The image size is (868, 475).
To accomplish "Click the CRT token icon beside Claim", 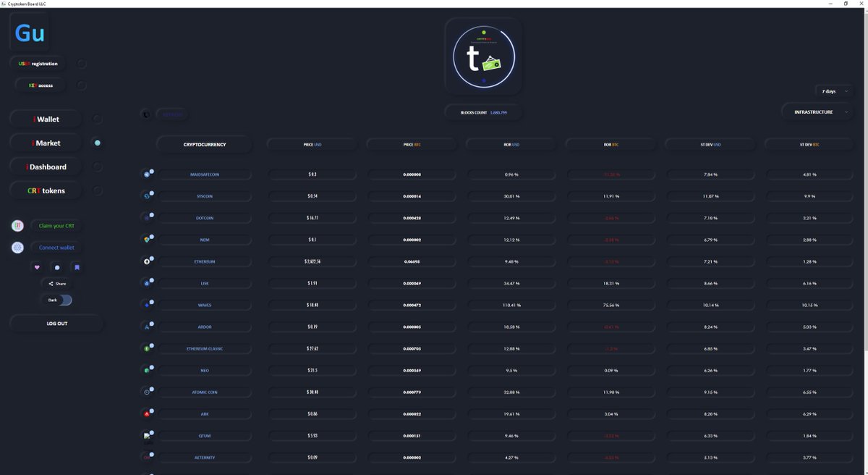I will pos(18,226).
